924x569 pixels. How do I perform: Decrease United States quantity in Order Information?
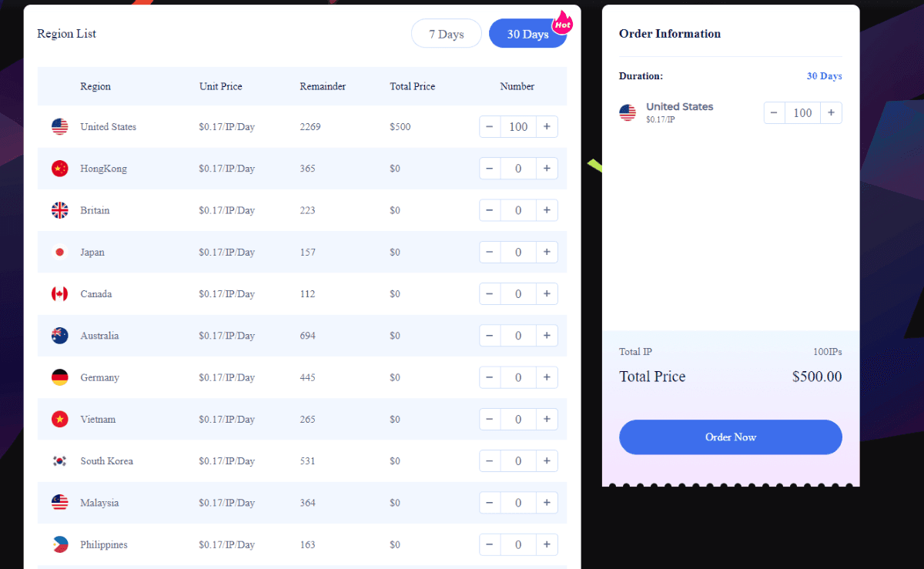click(774, 113)
